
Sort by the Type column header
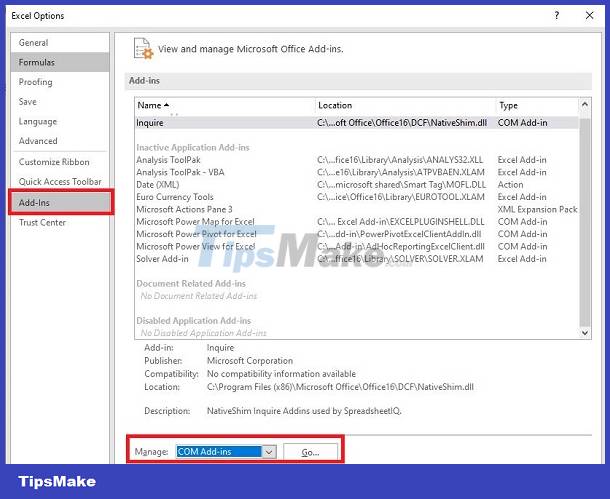pyautogui.click(x=538, y=105)
